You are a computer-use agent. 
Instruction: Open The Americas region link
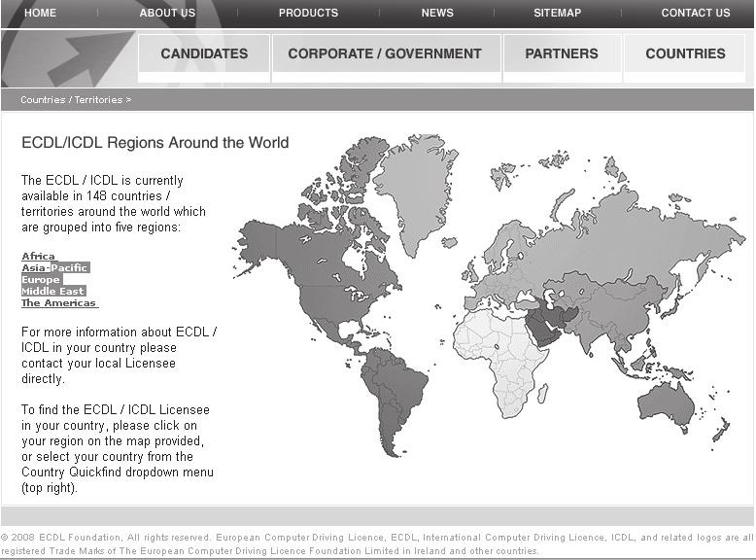click(x=59, y=303)
